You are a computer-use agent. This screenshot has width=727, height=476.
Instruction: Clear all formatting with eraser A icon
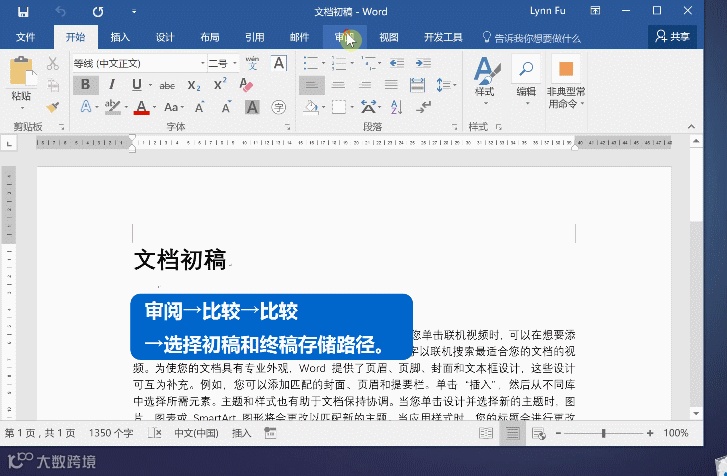(246, 85)
